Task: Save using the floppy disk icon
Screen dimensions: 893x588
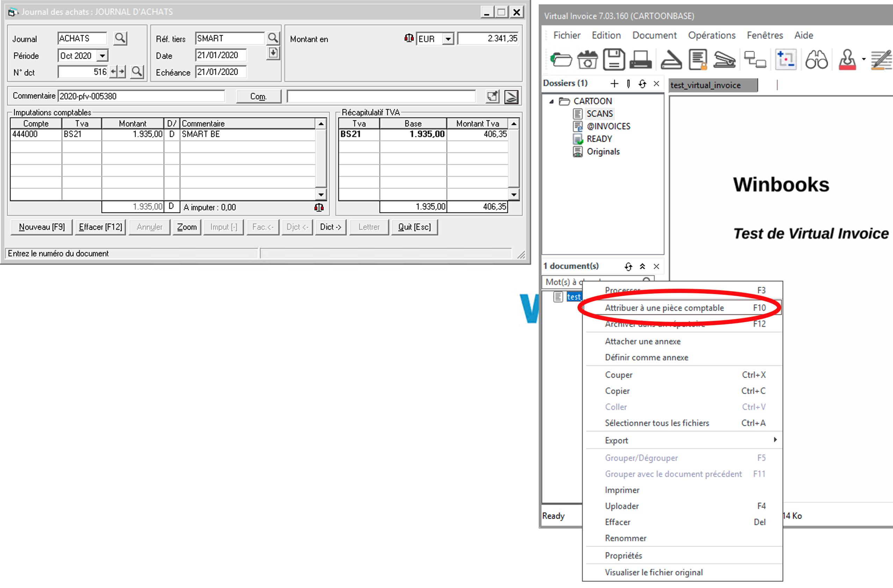Action: click(x=614, y=60)
